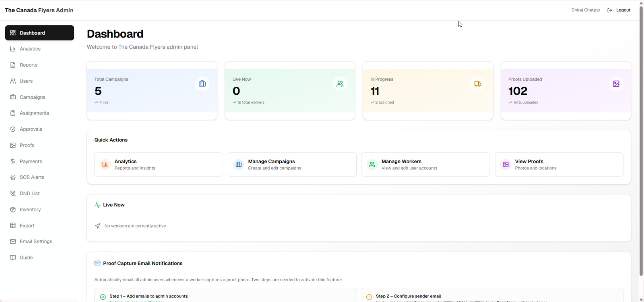Click 'No workers are currently active' text

coord(135,226)
